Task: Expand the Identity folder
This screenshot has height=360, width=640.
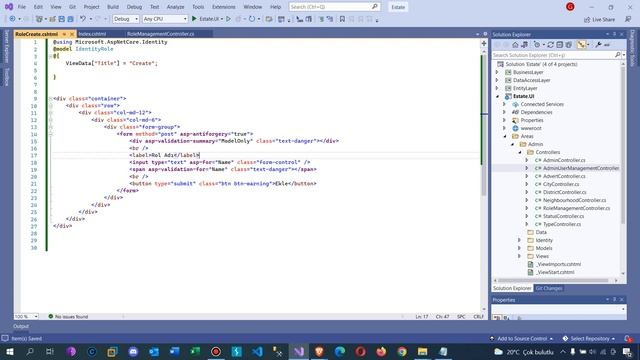Action: pyautogui.click(x=520, y=240)
